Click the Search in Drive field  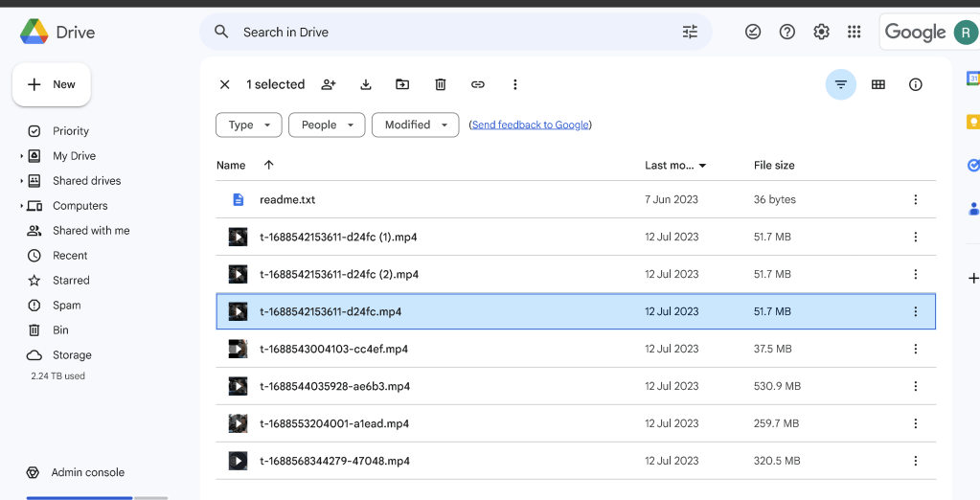456,32
